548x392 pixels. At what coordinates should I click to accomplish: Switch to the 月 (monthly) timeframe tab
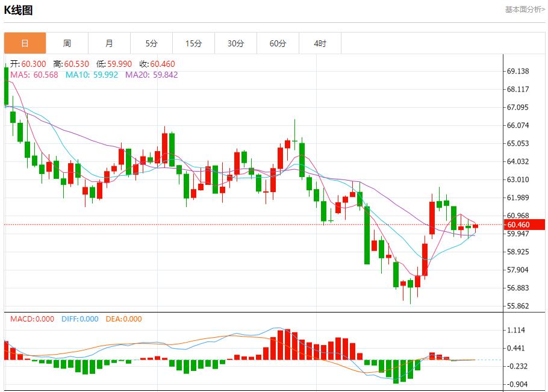point(109,43)
